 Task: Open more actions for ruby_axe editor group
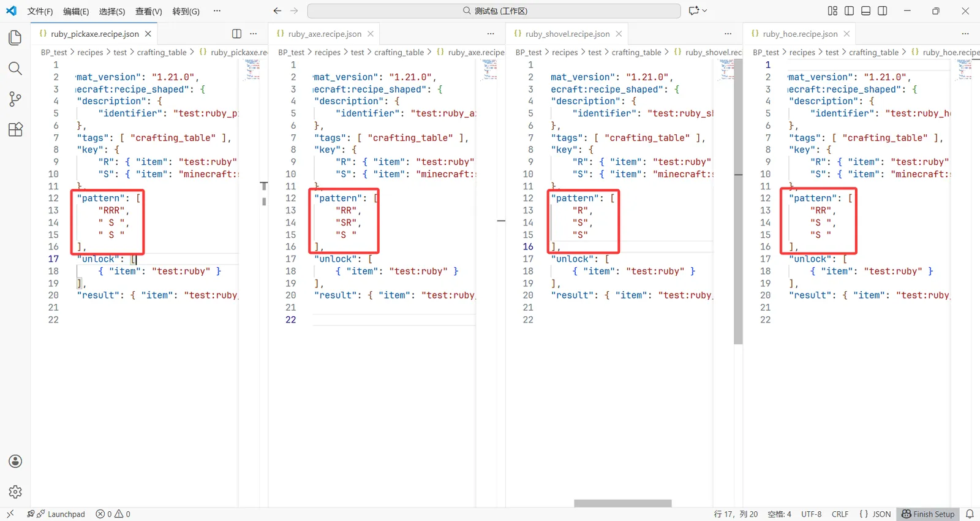(491, 34)
